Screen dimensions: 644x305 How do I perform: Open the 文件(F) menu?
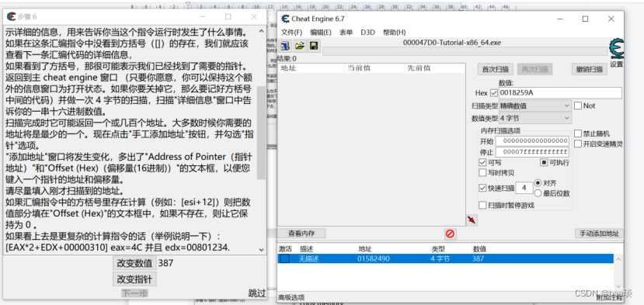tap(291, 33)
